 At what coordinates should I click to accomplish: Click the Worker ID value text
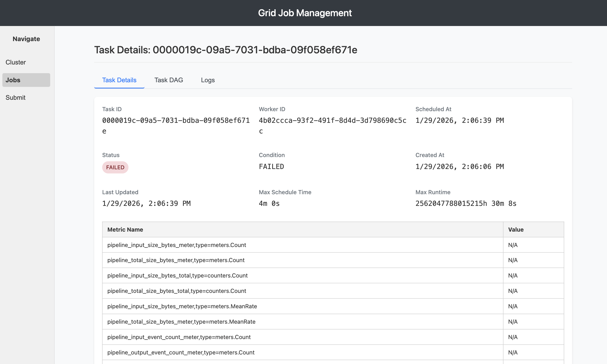pyautogui.click(x=332, y=121)
